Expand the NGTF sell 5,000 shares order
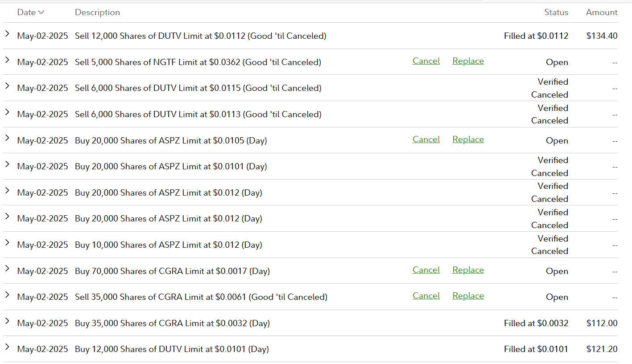This screenshot has width=632, height=364. [x=7, y=60]
